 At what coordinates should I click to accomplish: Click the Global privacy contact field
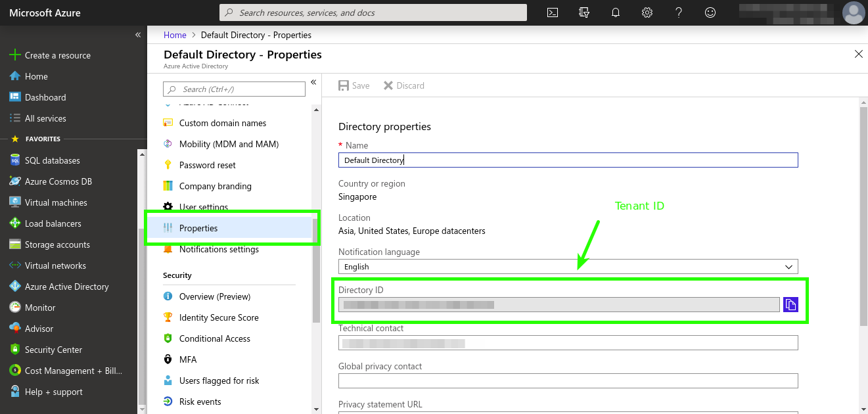pyautogui.click(x=568, y=380)
